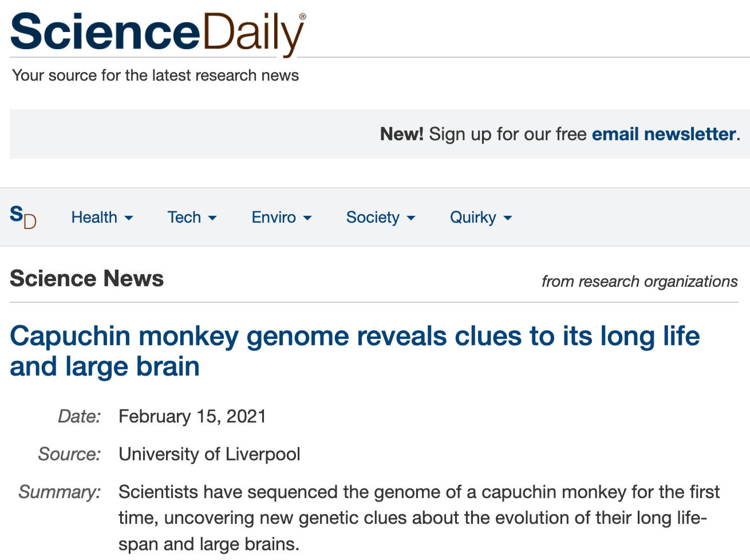The image size is (750, 560).
Task: Click the small SD home icon
Action: click(x=23, y=217)
